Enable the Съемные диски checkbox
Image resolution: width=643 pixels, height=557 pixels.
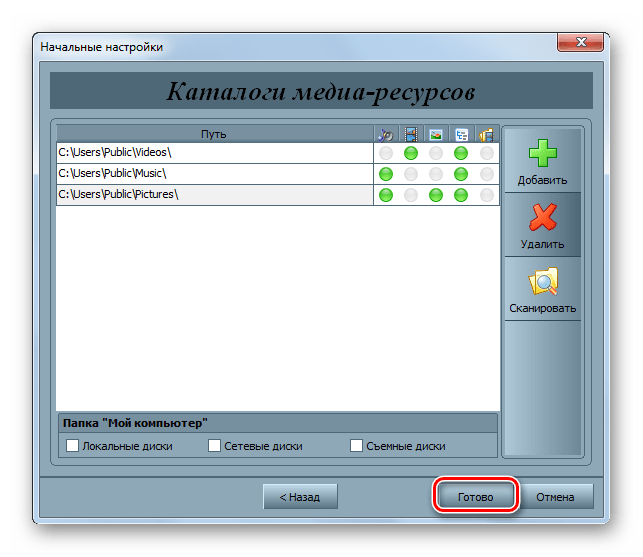(356, 445)
